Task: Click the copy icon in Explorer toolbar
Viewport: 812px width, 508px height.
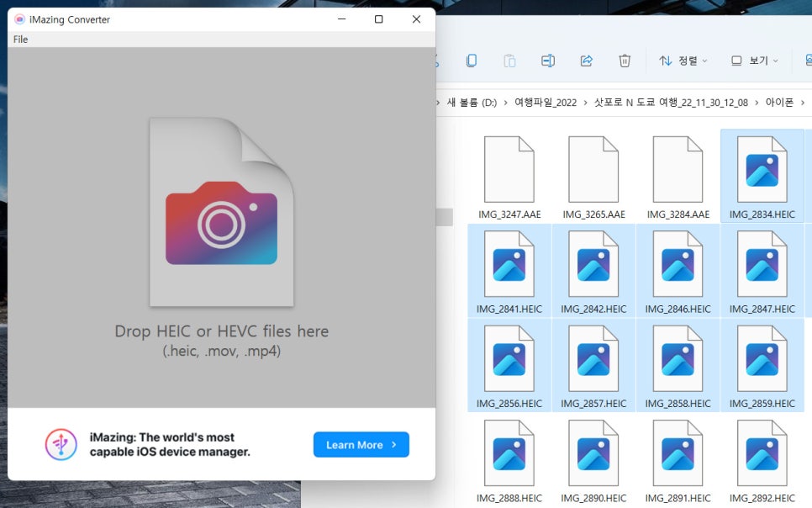Action: (472, 61)
